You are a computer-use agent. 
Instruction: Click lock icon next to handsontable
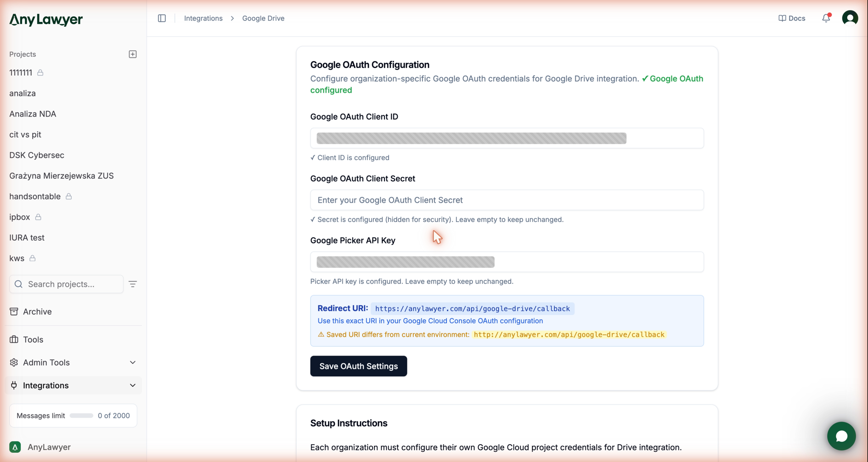coord(68,196)
